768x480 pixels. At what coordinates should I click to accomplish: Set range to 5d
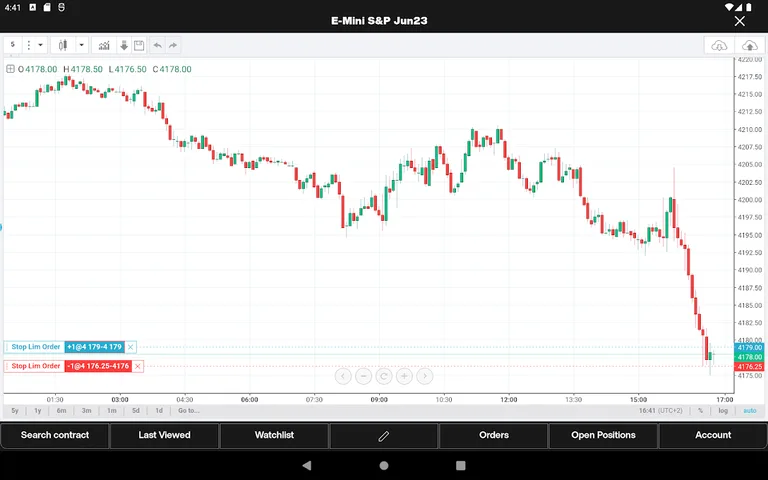136,410
